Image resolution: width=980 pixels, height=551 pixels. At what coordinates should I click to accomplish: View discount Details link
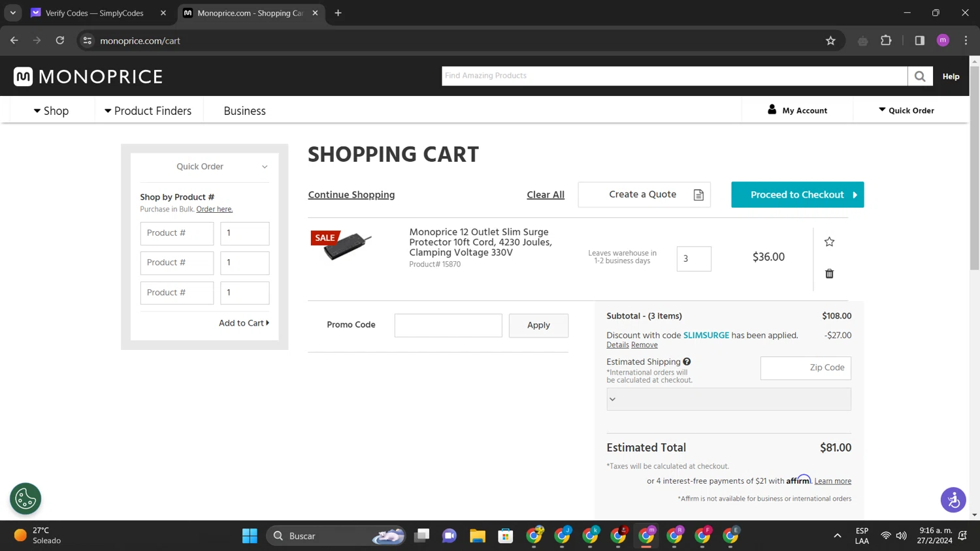tap(617, 345)
